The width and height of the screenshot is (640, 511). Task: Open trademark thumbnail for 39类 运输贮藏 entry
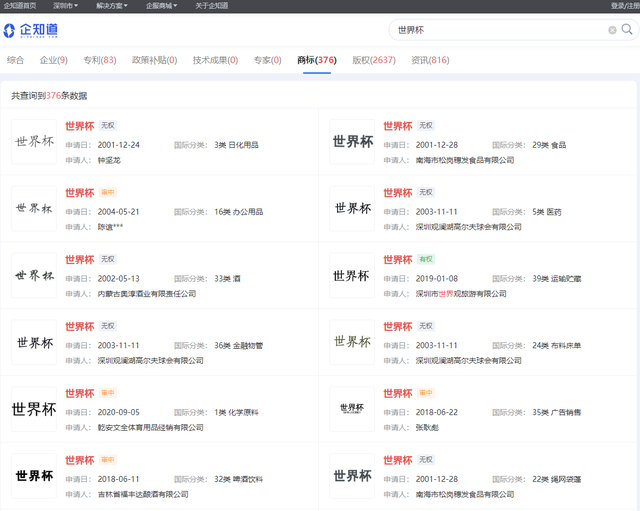click(x=352, y=275)
